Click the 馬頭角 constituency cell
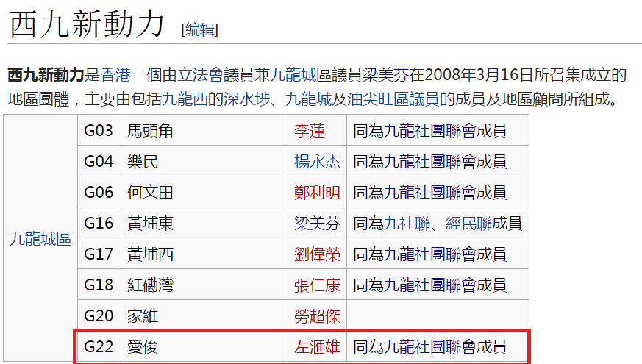 pyautogui.click(x=204, y=130)
